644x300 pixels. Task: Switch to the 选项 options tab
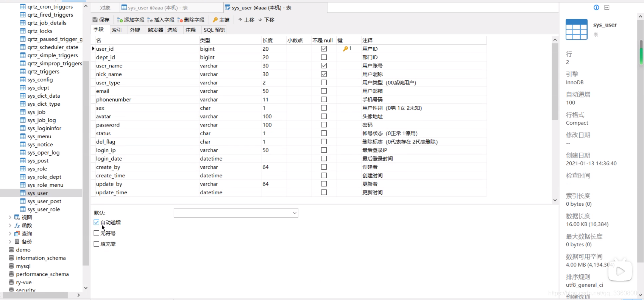click(x=172, y=30)
